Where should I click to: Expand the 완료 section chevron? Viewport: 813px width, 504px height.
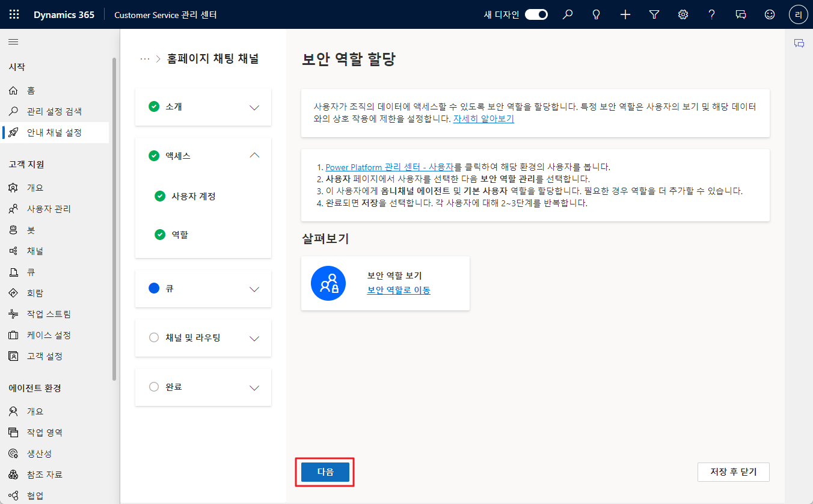(254, 387)
